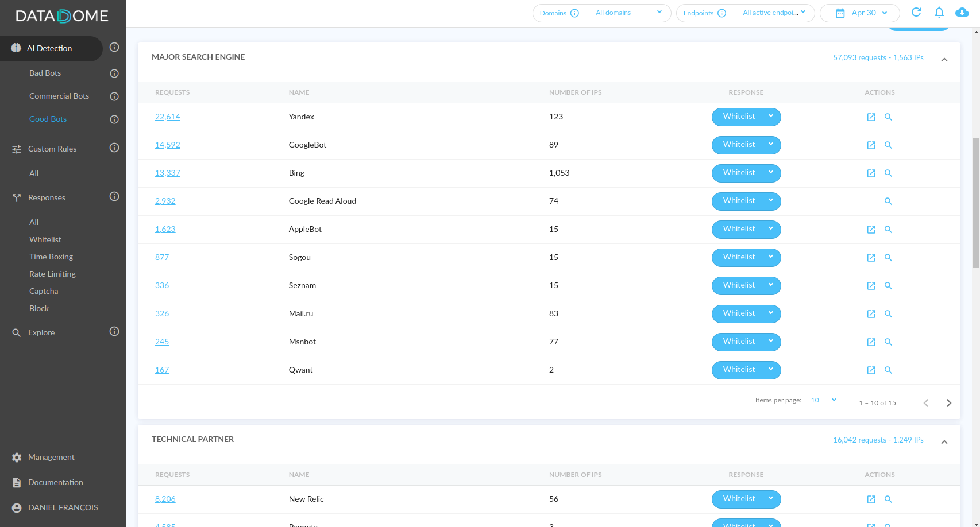
Task: Collapse the Technical Partner section
Action: click(x=944, y=442)
